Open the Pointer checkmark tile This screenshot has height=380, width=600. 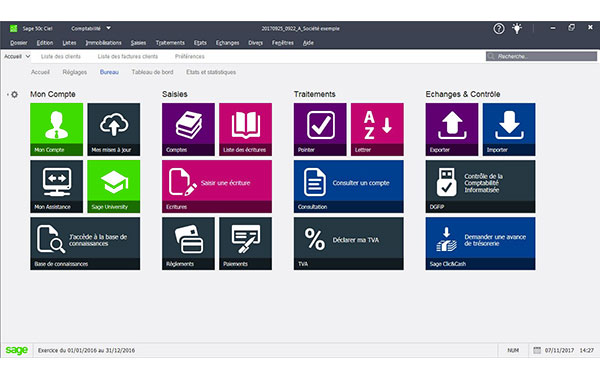click(320, 129)
